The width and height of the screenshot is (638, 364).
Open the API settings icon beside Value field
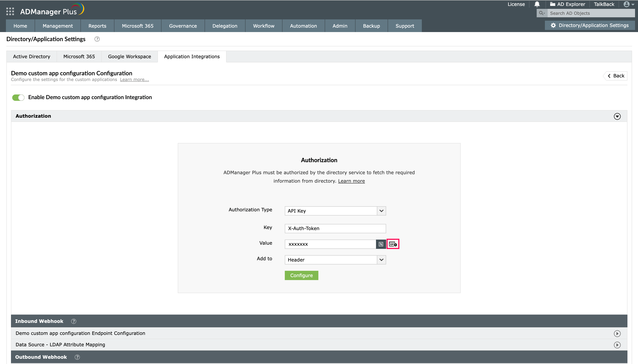[x=393, y=244]
